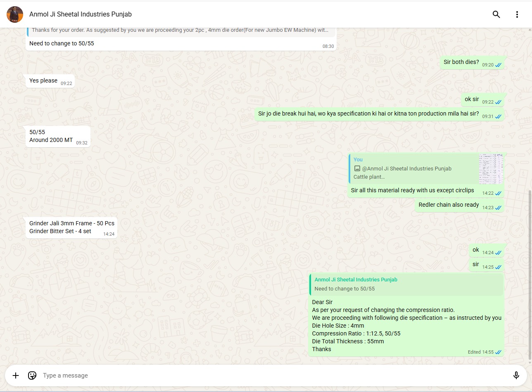Click the photo icon in quoted reply
The width and height of the screenshot is (532, 392).
[x=357, y=168]
